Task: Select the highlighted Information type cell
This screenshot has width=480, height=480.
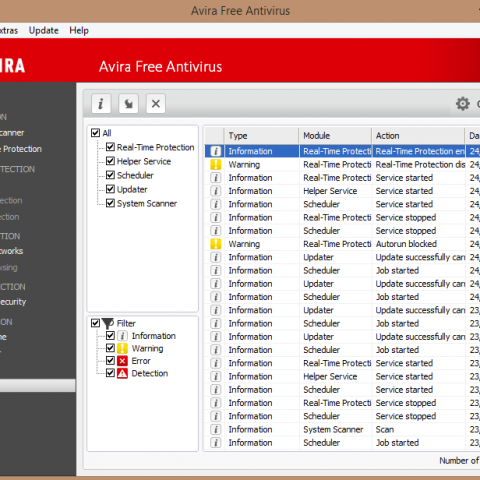Action: 262,151
